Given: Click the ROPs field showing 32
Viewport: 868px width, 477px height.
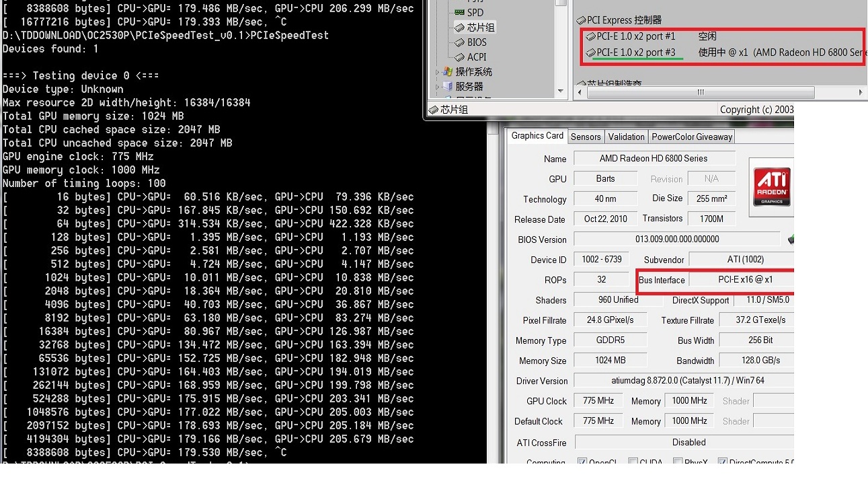Looking at the screenshot, I should coord(601,279).
